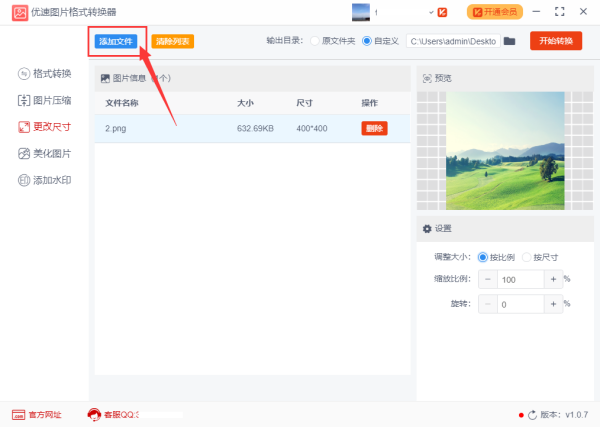Click the refresh icon next to version number
600x427 pixels.
pyautogui.click(x=532, y=414)
